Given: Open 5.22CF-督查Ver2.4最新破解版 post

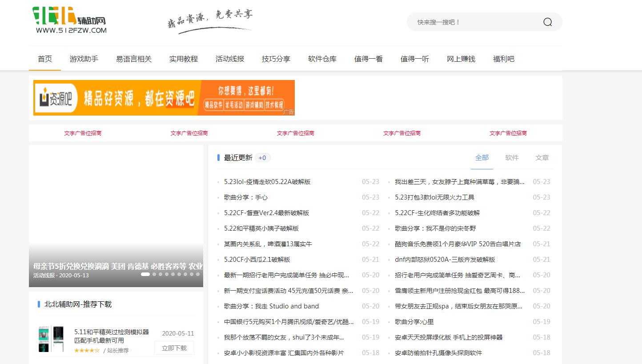Looking at the screenshot, I should (x=267, y=213).
